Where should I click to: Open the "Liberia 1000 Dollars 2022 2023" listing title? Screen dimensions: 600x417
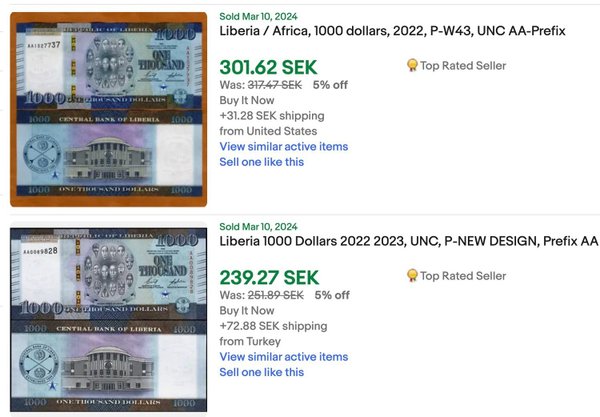(408, 242)
